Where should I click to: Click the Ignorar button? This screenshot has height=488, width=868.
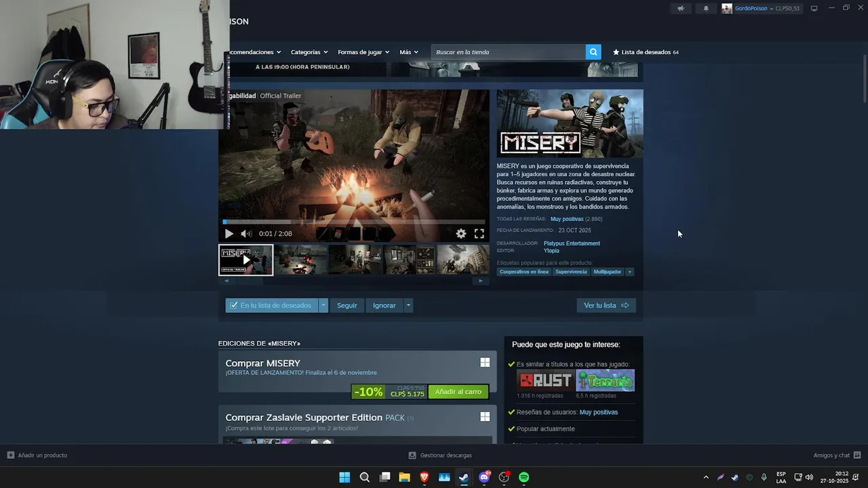point(384,306)
